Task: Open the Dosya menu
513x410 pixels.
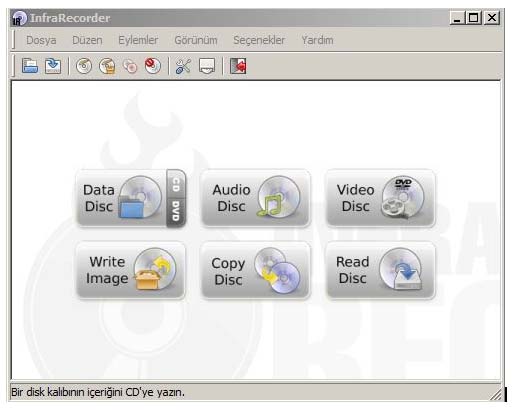Action: point(41,40)
